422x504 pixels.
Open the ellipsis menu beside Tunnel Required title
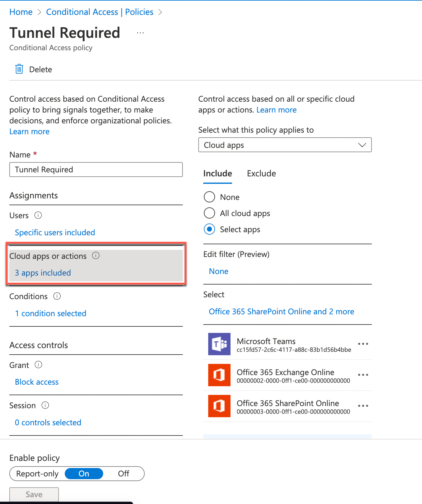pyautogui.click(x=140, y=33)
